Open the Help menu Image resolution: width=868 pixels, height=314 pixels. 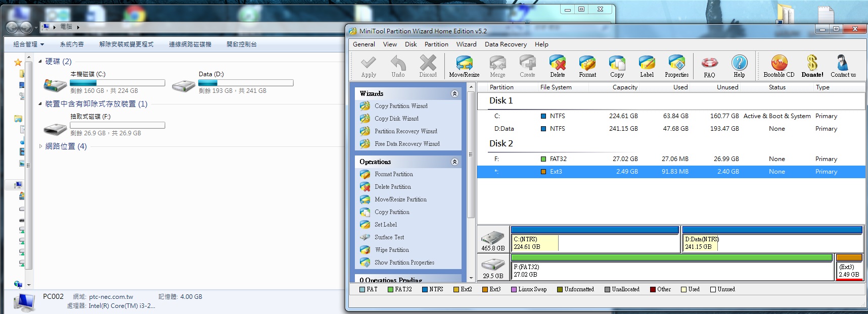pos(541,44)
